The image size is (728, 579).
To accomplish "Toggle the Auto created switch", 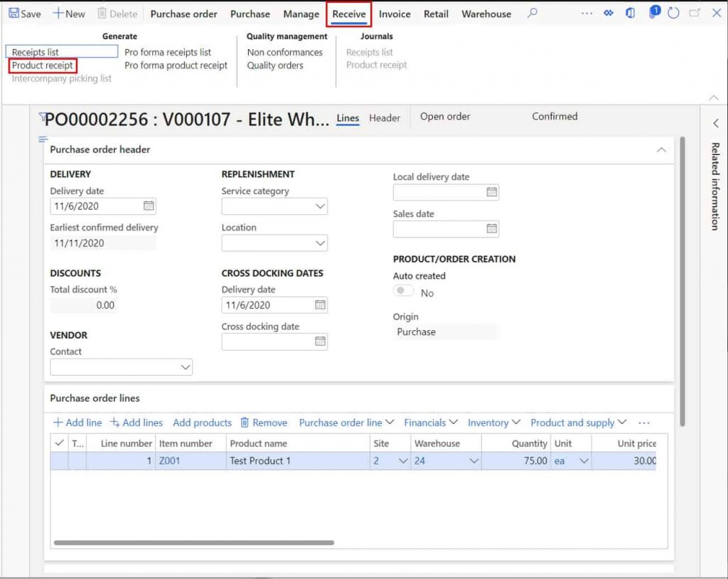I will click(x=402, y=290).
